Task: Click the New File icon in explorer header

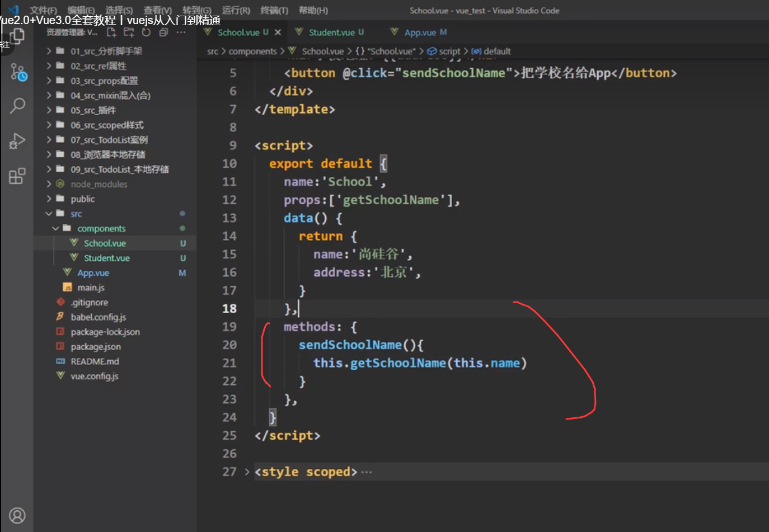Action: (111, 32)
